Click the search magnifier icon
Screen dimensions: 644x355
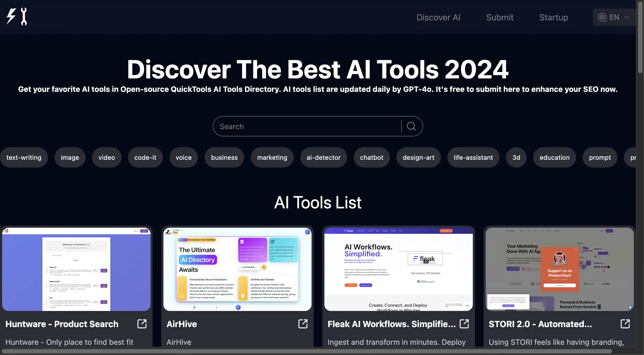(411, 126)
